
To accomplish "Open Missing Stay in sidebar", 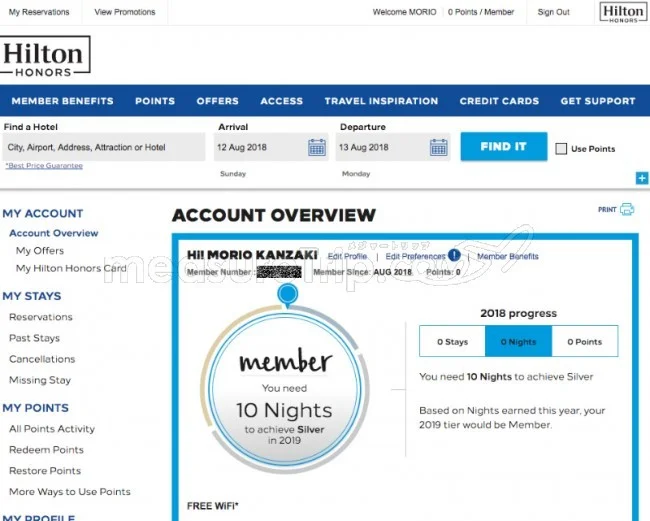I will tap(40, 380).
